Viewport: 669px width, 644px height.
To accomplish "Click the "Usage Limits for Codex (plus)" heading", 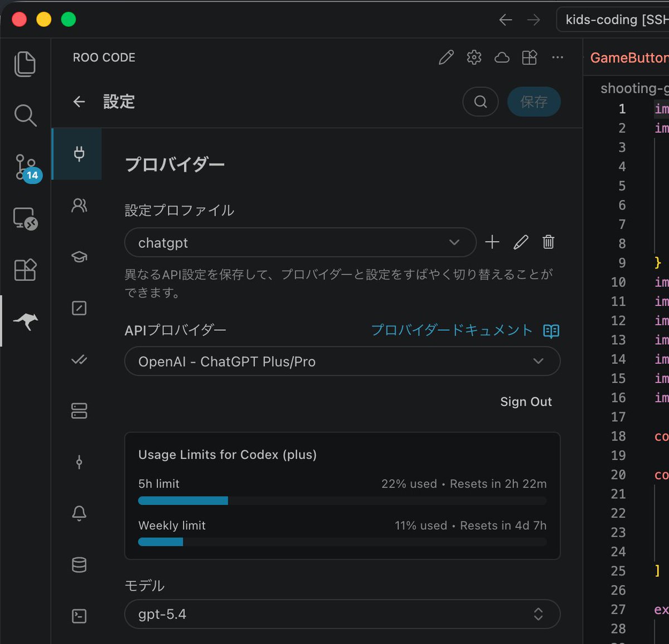I will coord(227,455).
